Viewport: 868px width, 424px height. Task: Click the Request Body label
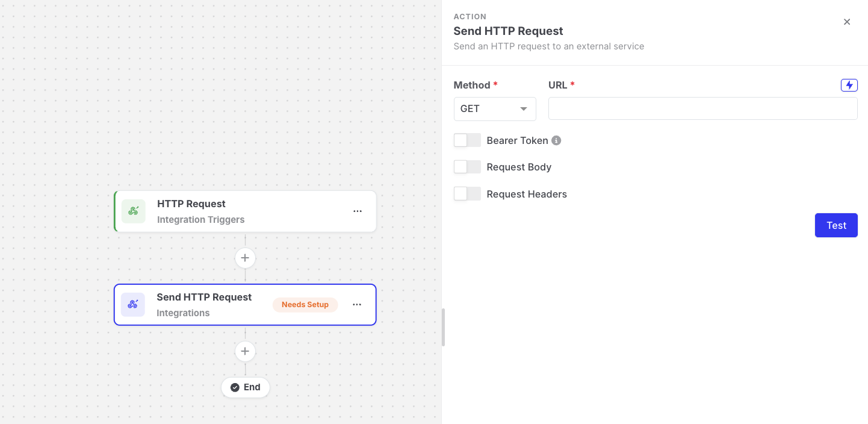coord(519,167)
